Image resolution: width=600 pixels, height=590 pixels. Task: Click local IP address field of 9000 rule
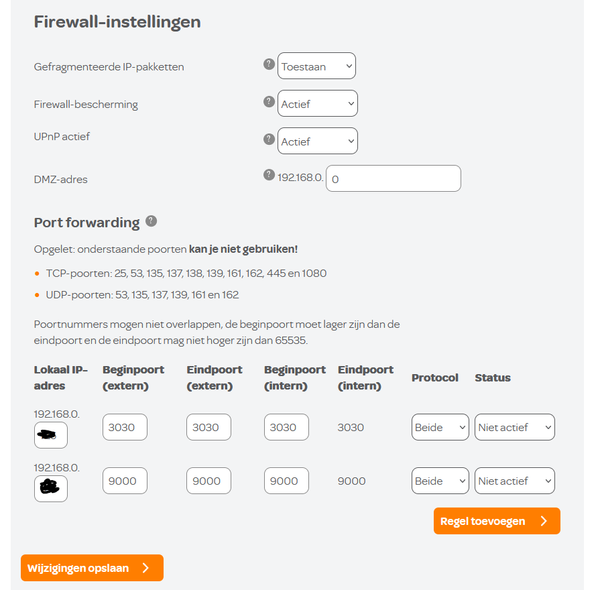click(x=51, y=488)
